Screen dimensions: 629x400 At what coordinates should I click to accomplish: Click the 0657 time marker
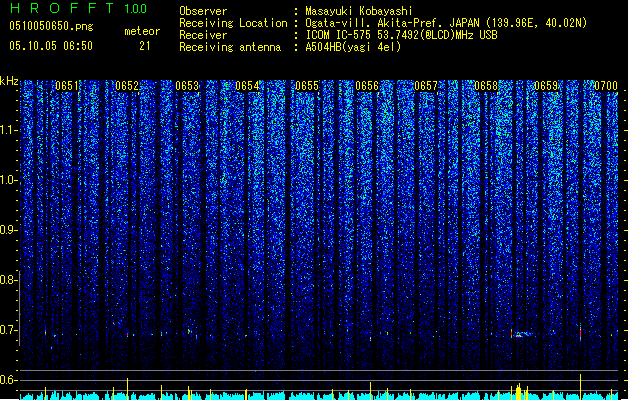[x=426, y=86]
